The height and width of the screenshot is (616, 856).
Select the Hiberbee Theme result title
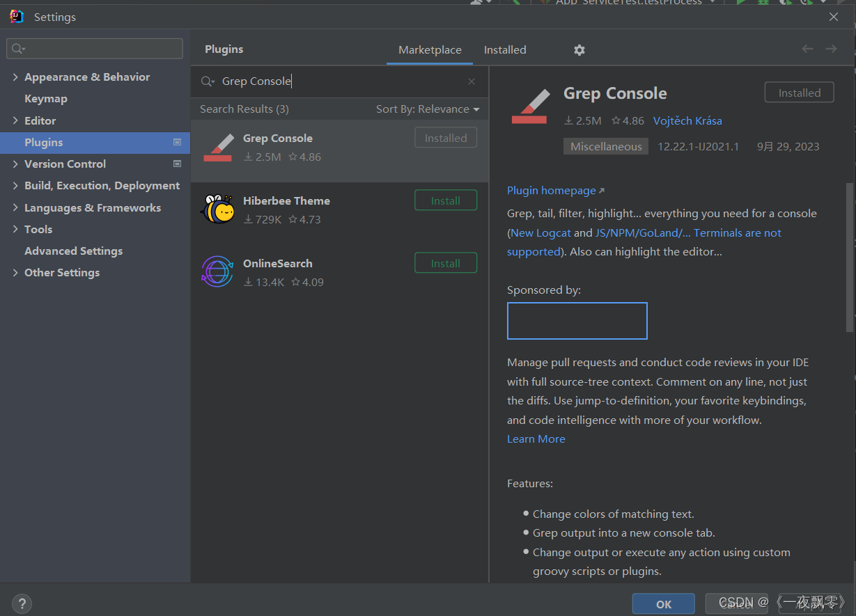coord(286,200)
